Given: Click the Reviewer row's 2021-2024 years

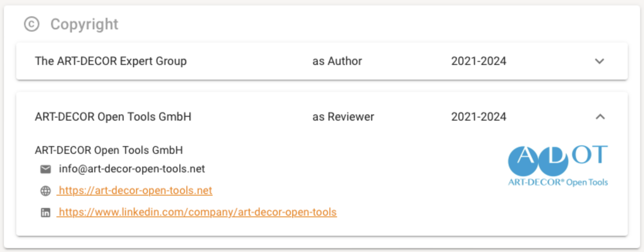Looking at the screenshot, I should coord(479,117).
